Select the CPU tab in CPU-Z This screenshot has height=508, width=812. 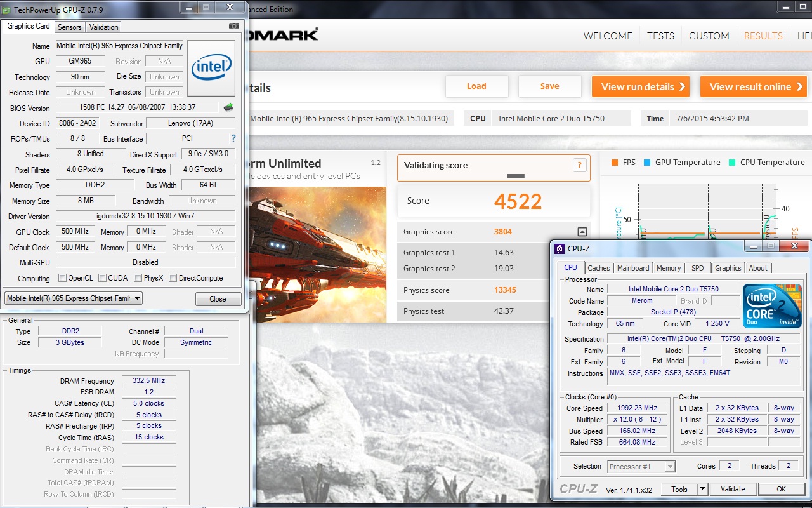[x=570, y=267]
